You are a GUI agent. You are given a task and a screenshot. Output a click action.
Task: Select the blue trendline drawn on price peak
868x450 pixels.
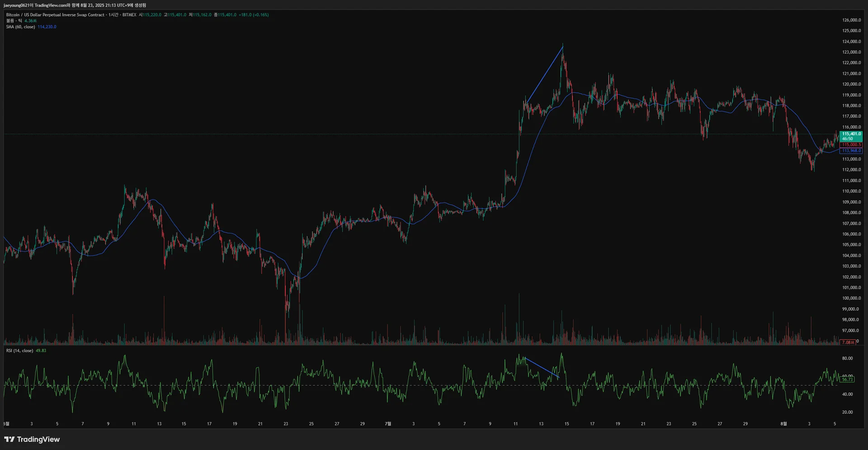point(544,75)
